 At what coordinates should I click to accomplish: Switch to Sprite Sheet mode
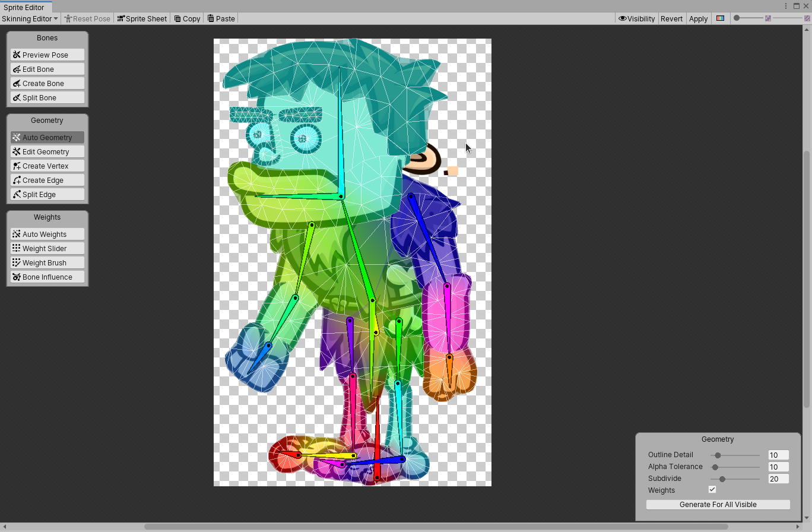coord(142,18)
